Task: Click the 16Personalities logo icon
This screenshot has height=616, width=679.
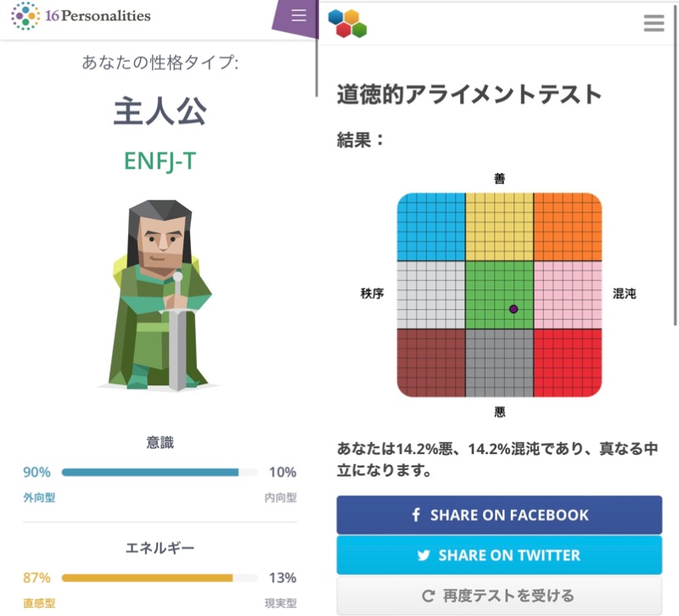Action: click(25, 16)
